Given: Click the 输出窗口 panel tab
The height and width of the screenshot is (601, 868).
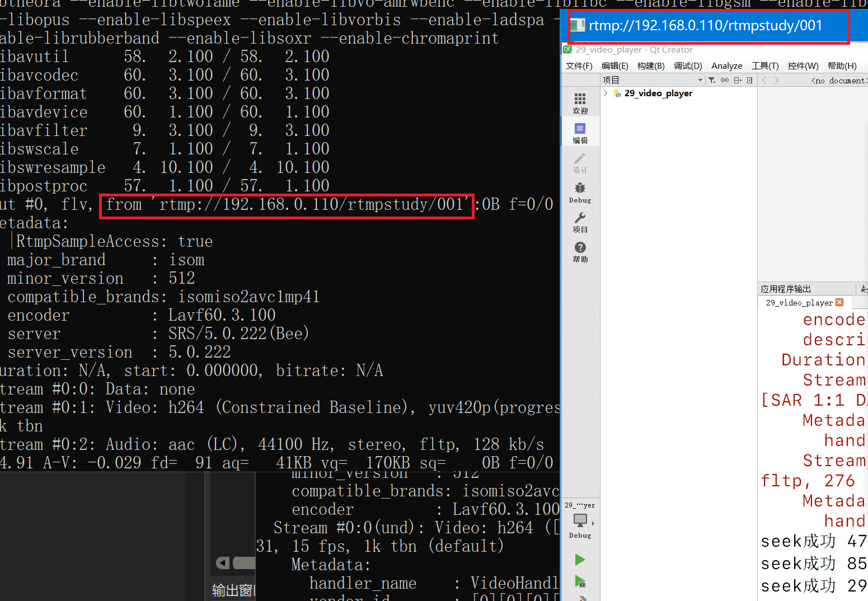Looking at the screenshot, I should coord(233,590).
